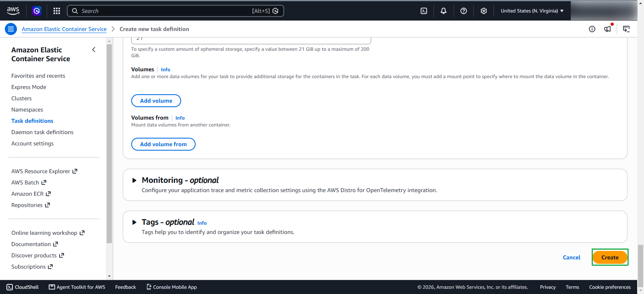Click the Add volume button
This screenshot has width=644, height=294.
[156, 101]
